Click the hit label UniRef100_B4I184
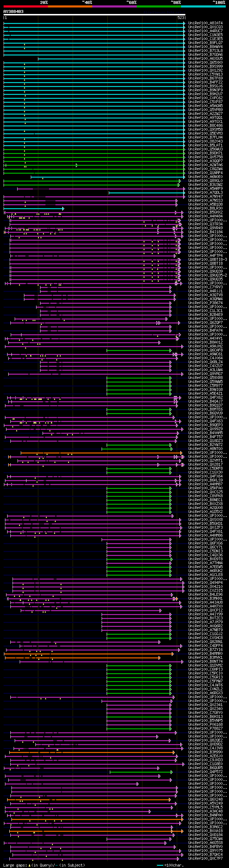The height and width of the screenshot is (868, 229). tap(205, 232)
